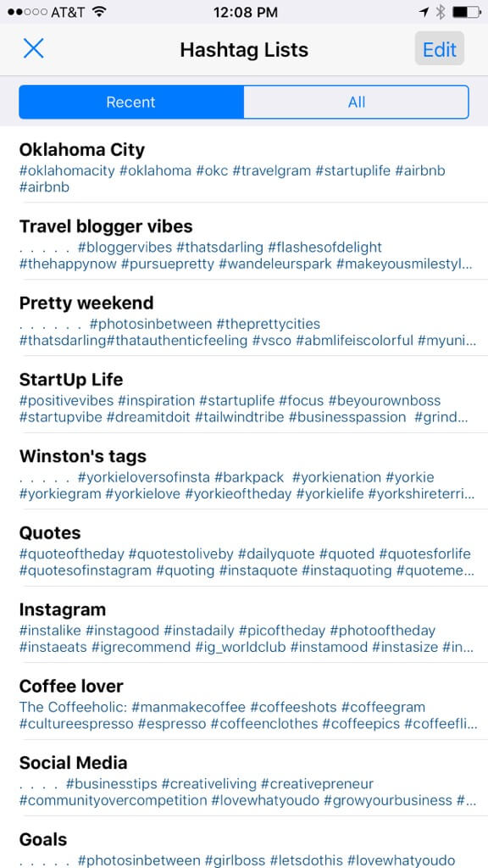This screenshot has height=868, width=488.
Task: Tap the location arrow status icon
Action: pyautogui.click(x=424, y=12)
